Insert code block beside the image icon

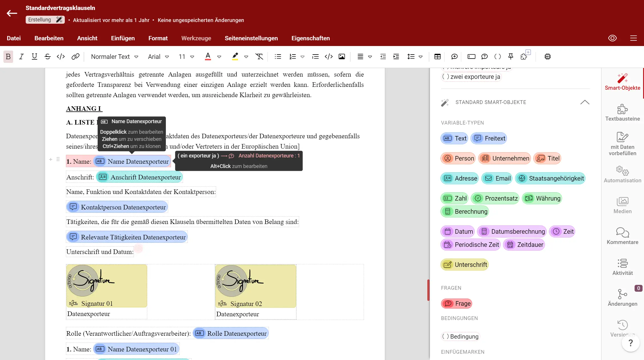pos(329,57)
